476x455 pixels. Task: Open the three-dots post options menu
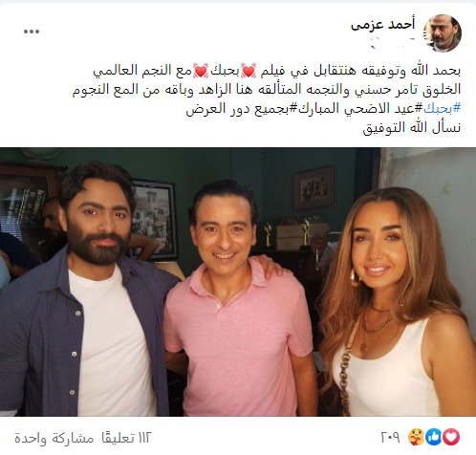(x=32, y=32)
